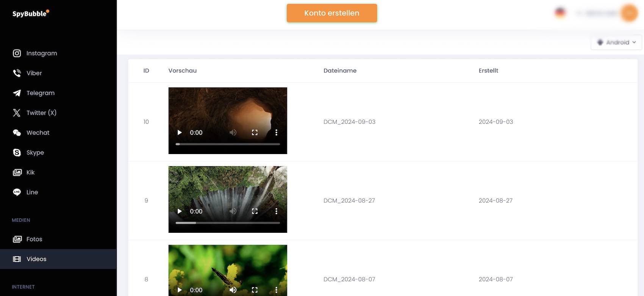Image resolution: width=644 pixels, height=296 pixels.
Task: Click created date 2024-09-03
Action: [496, 122]
